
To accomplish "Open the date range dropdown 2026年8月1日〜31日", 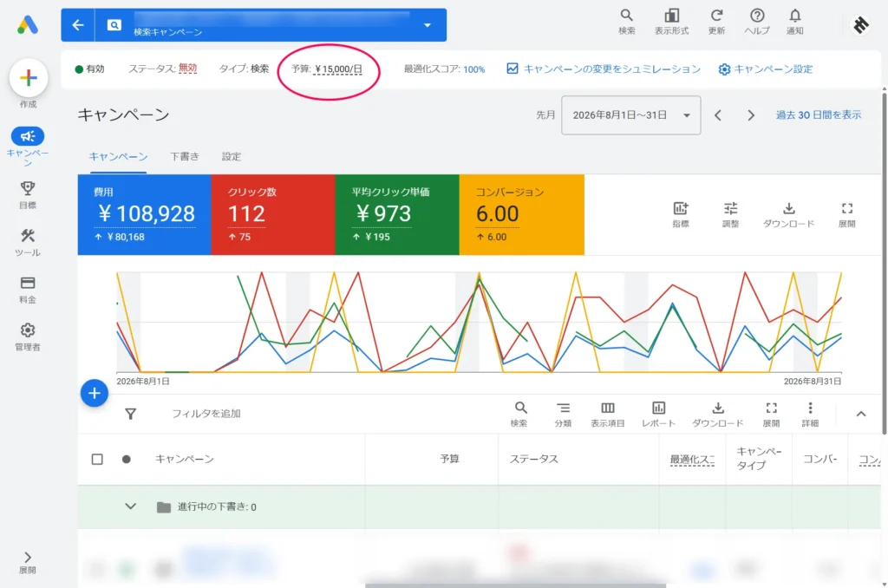I will click(631, 115).
